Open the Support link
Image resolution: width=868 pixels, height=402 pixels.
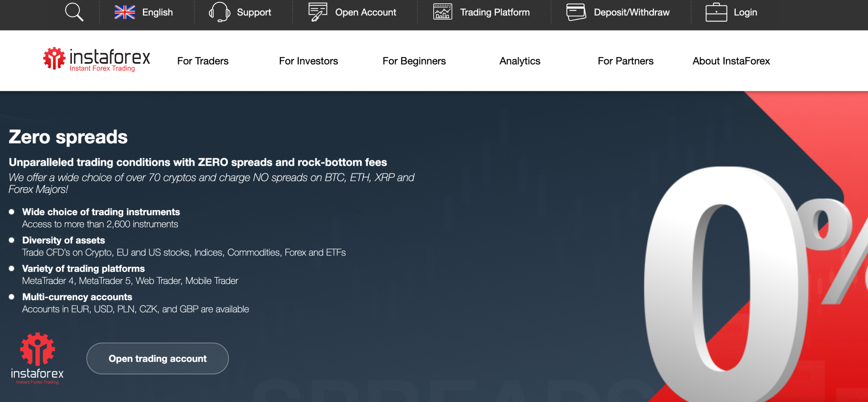pyautogui.click(x=254, y=12)
